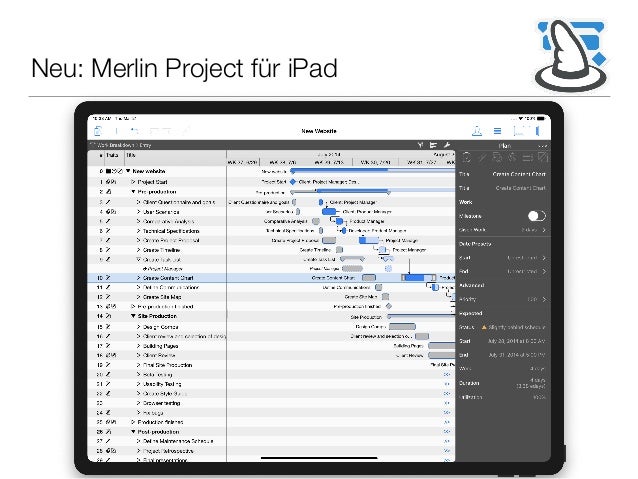Open the wrench settings icon
Viewport: 638px width, 479px height.
447,145
